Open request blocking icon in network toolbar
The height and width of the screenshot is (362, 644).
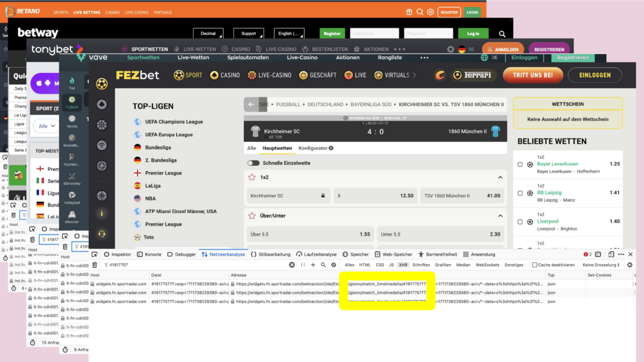pos(333,265)
